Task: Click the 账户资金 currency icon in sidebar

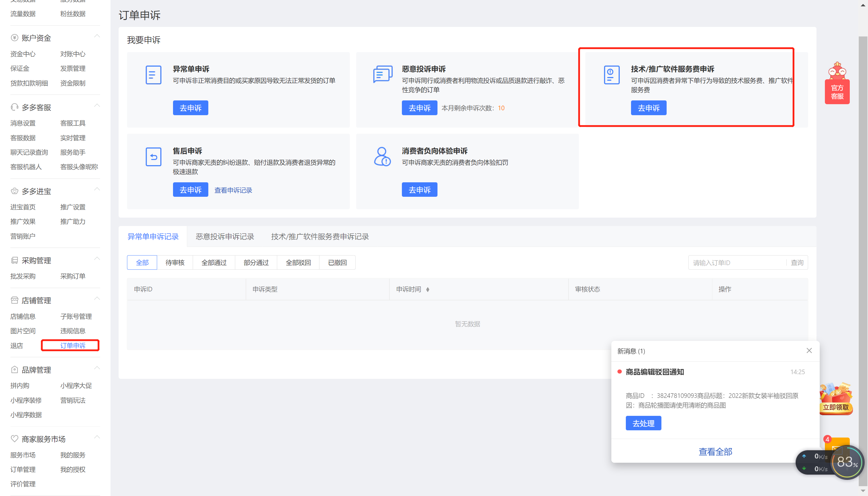Action: 14,37
